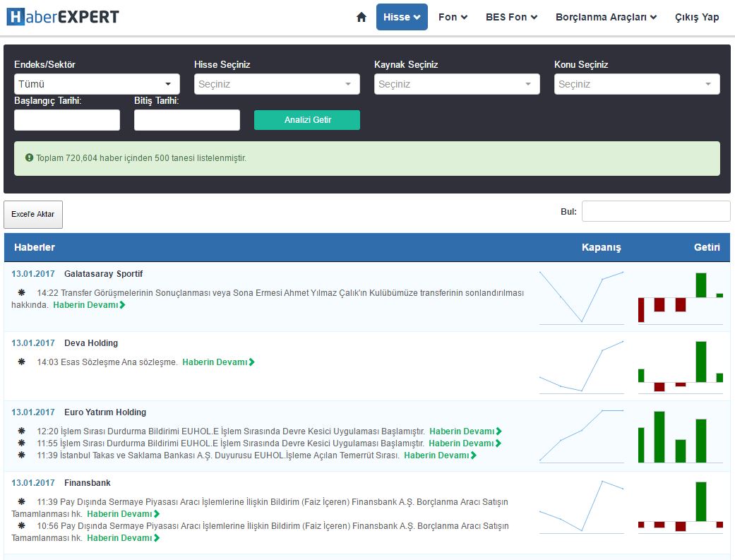Open Borçlanma Araçları menu
This screenshot has width=735, height=560.
[606, 17]
